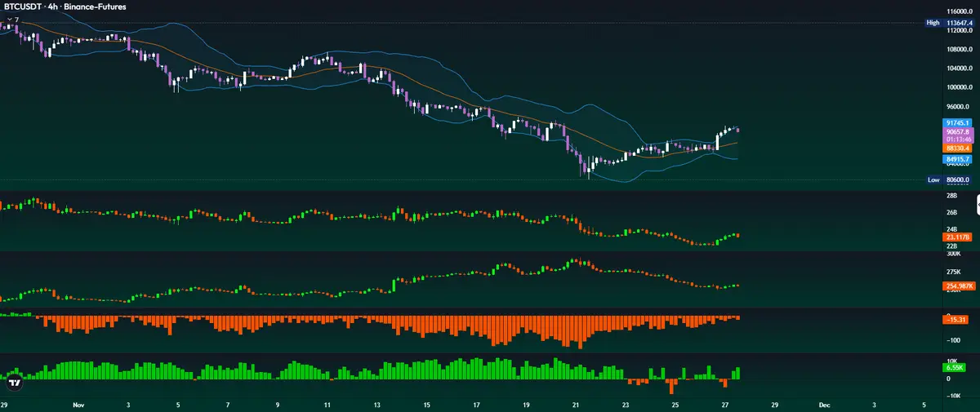
Task: Open the TradingView logo link
Action: [x=14, y=382]
